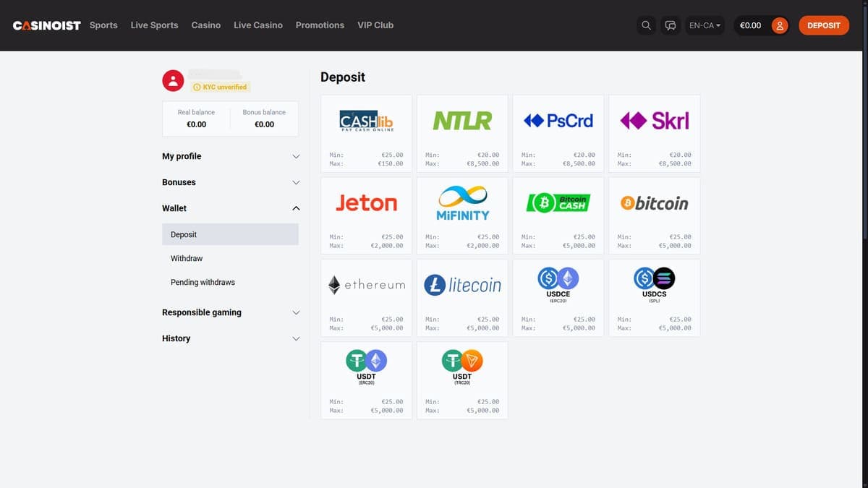Click the orange user account icon
Screen dimensions: 868x488
[780, 25]
